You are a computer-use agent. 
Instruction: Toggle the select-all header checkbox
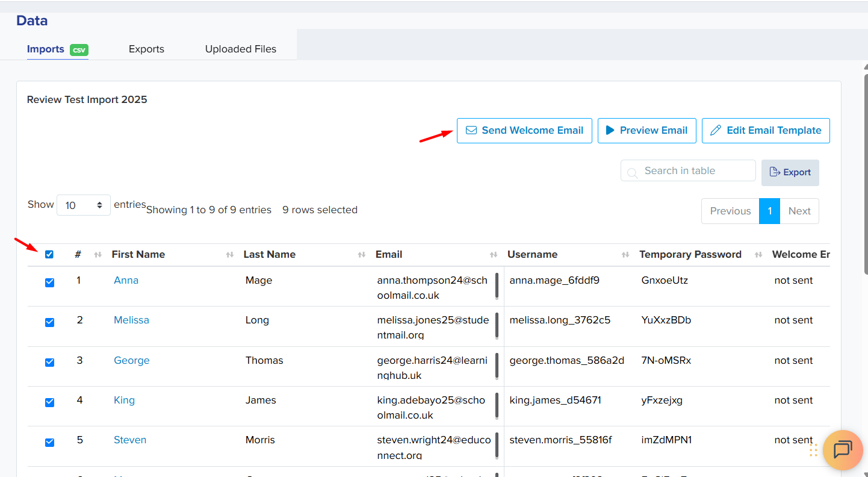49,255
